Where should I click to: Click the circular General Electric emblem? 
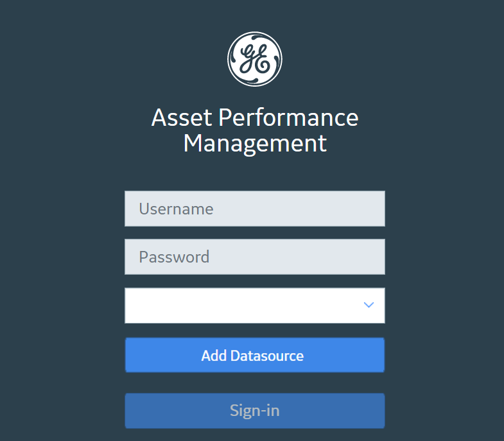pyautogui.click(x=255, y=59)
